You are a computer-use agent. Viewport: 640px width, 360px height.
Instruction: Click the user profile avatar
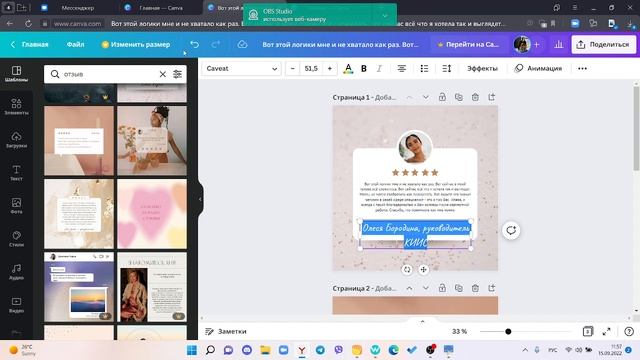522,44
